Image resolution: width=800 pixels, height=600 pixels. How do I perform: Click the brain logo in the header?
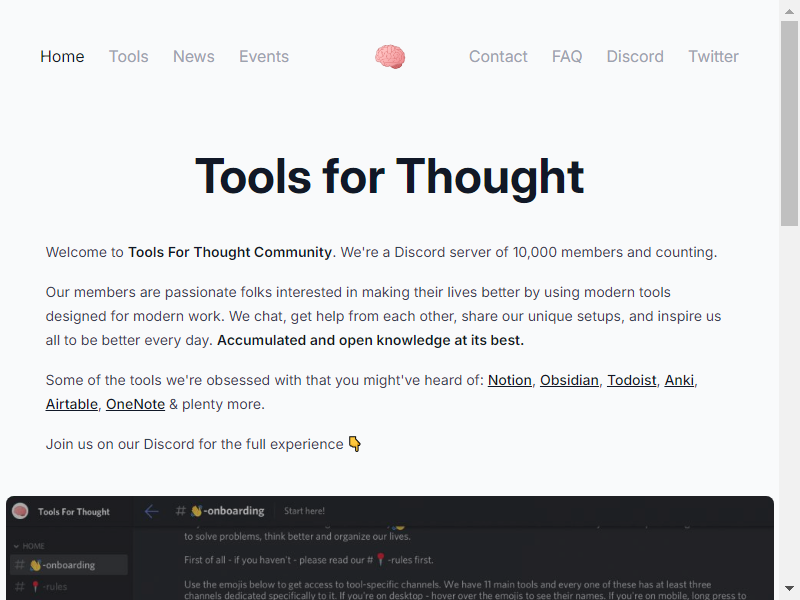point(390,57)
